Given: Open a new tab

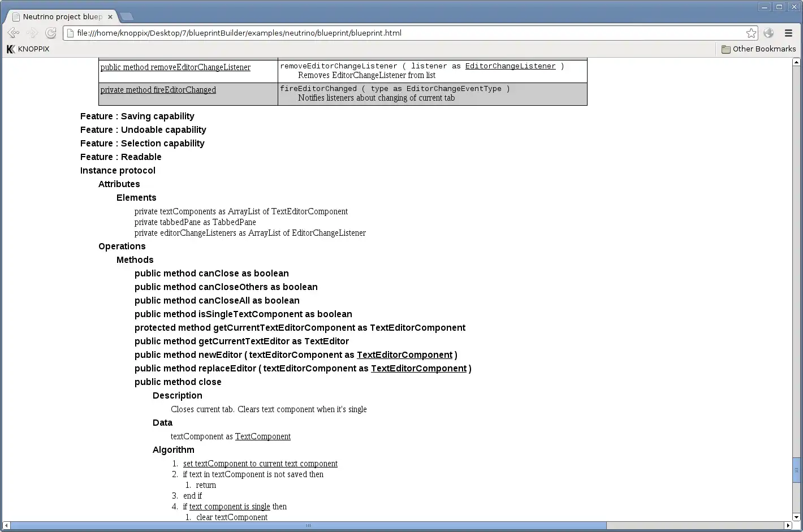Looking at the screenshot, I should click(x=127, y=16).
